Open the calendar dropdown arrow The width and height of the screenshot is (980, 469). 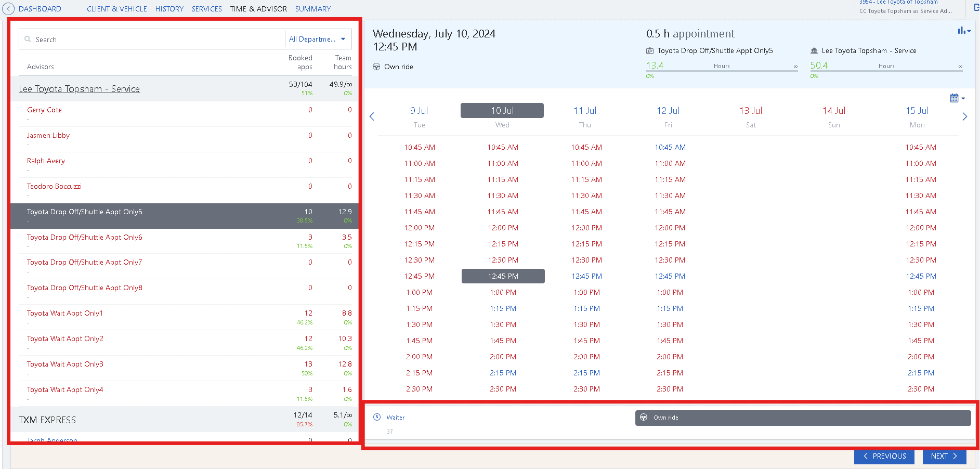[x=963, y=99]
